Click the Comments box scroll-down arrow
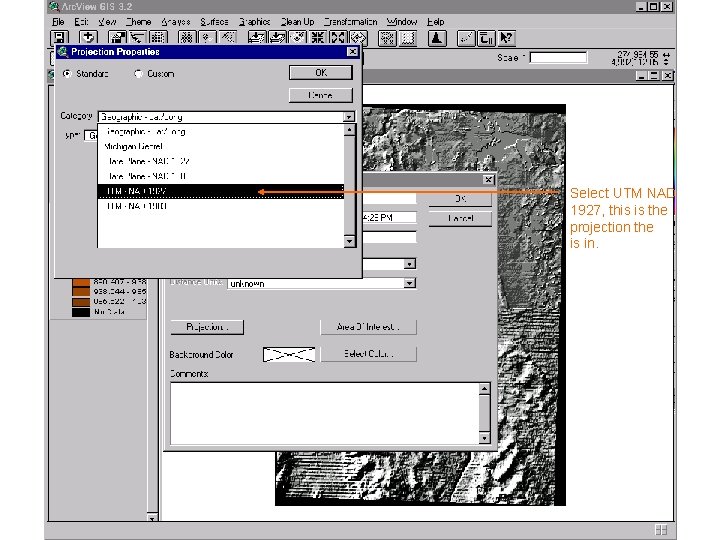 click(x=484, y=438)
